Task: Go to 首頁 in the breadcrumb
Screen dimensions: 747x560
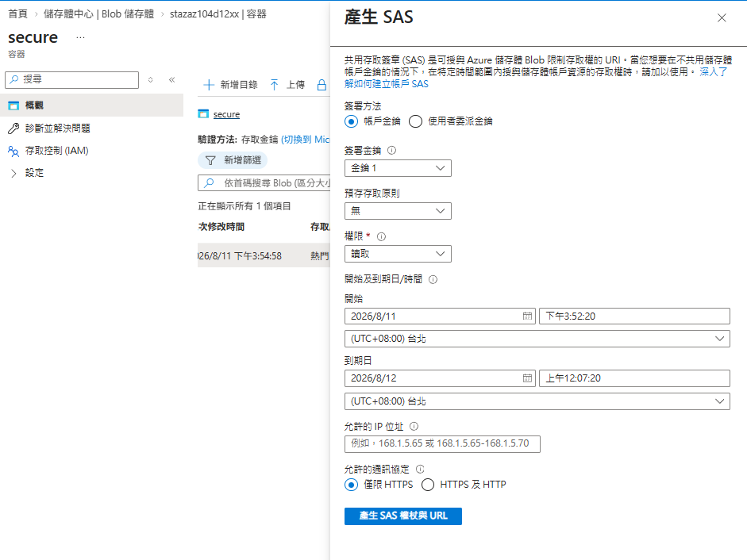Action: [x=18, y=13]
